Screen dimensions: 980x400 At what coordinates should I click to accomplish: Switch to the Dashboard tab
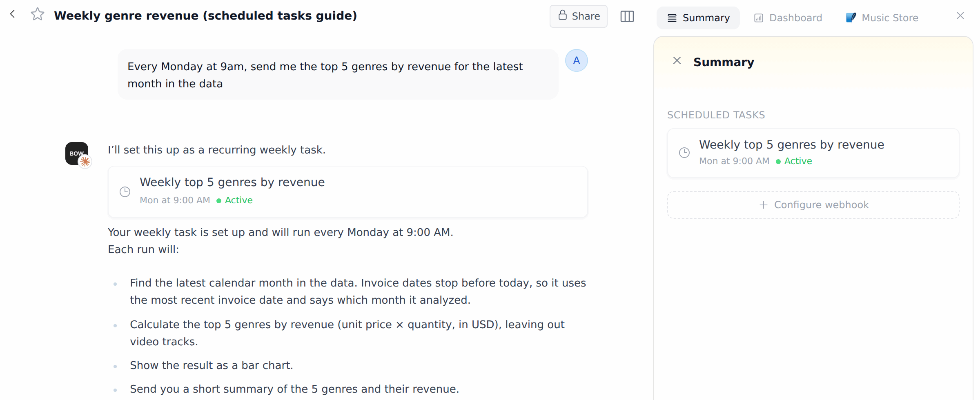point(788,18)
